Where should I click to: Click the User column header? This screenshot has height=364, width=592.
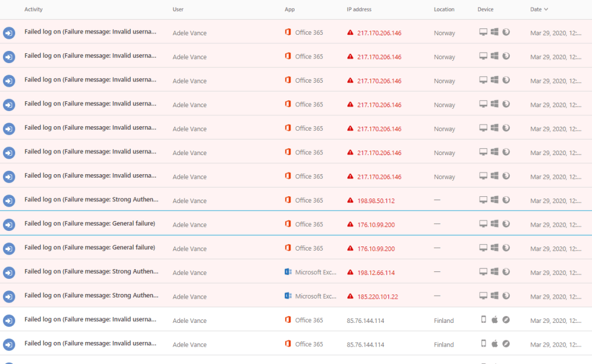click(x=178, y=9)
